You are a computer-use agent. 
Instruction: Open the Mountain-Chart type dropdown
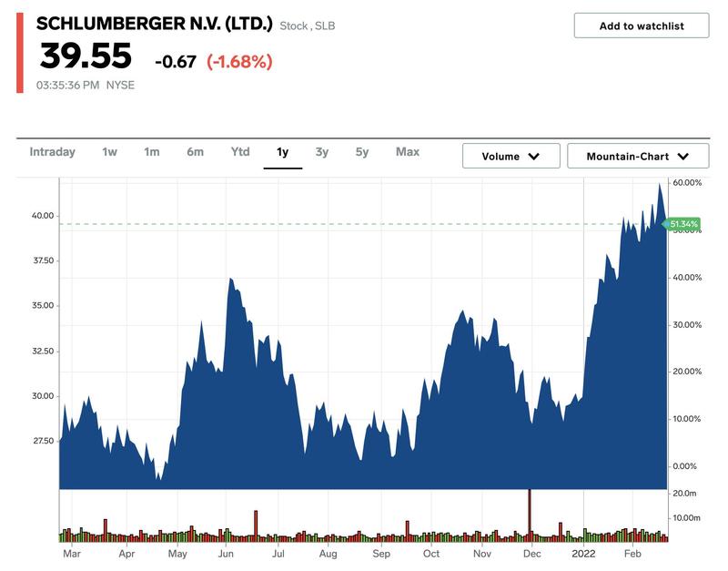[x=638, y=156]
